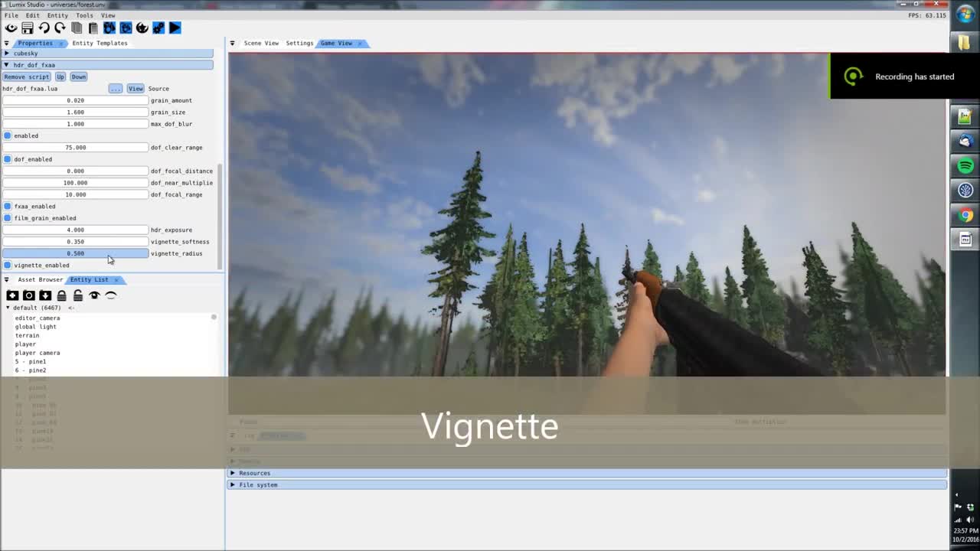Click the round star icon in the toolbar
The width and height of the screenshot is (980, 551).
pos(142,28)
